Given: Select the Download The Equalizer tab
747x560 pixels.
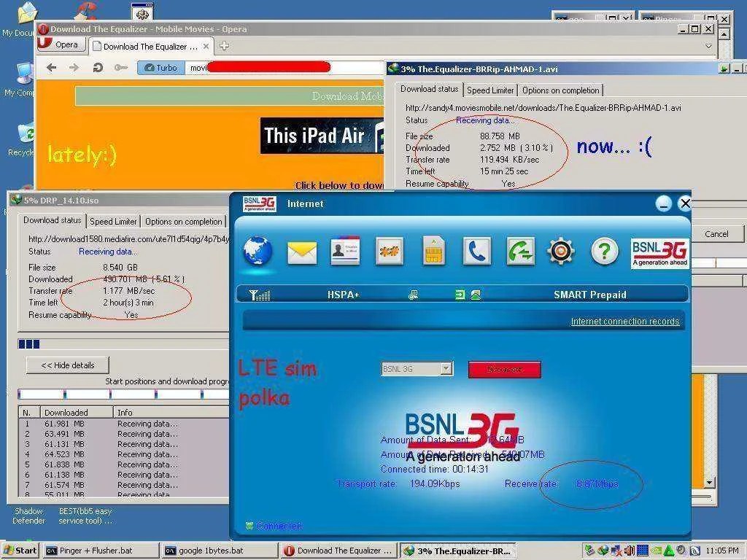Looking at the screenshot, I should [150, 46].
